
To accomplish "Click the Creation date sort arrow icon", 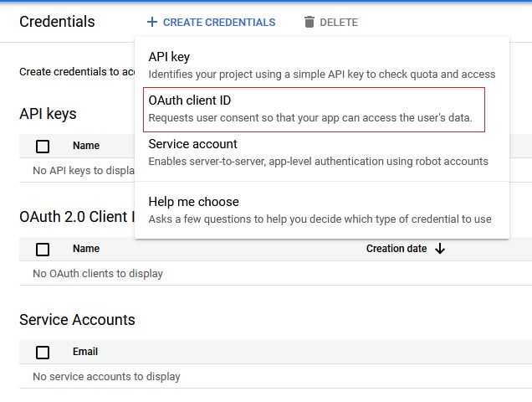I will click(x=440, y=249).
